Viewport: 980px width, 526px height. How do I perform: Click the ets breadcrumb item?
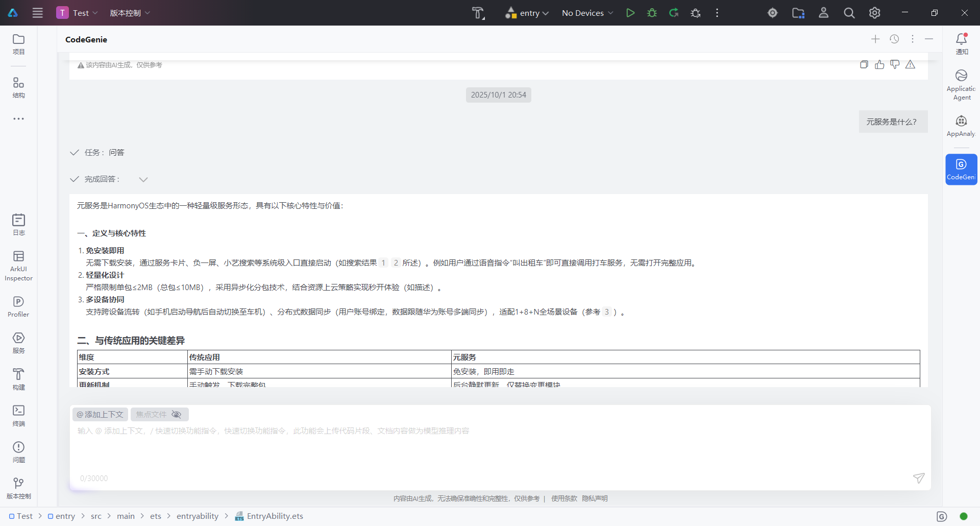pos(156,516)
